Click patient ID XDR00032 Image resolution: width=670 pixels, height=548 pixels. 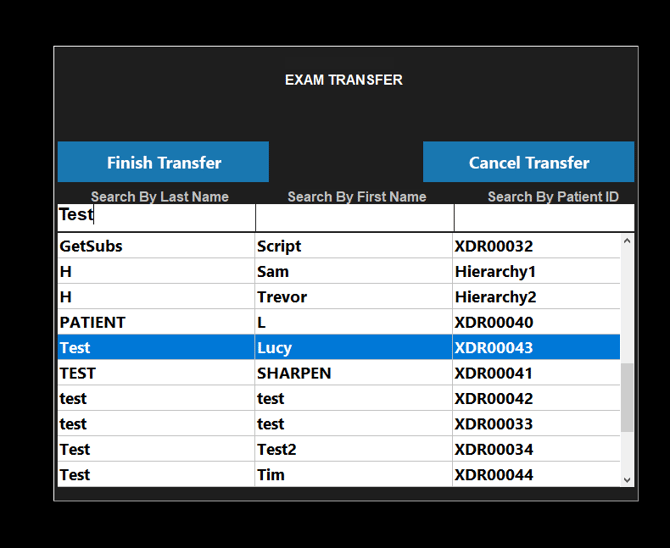[536, 246]
